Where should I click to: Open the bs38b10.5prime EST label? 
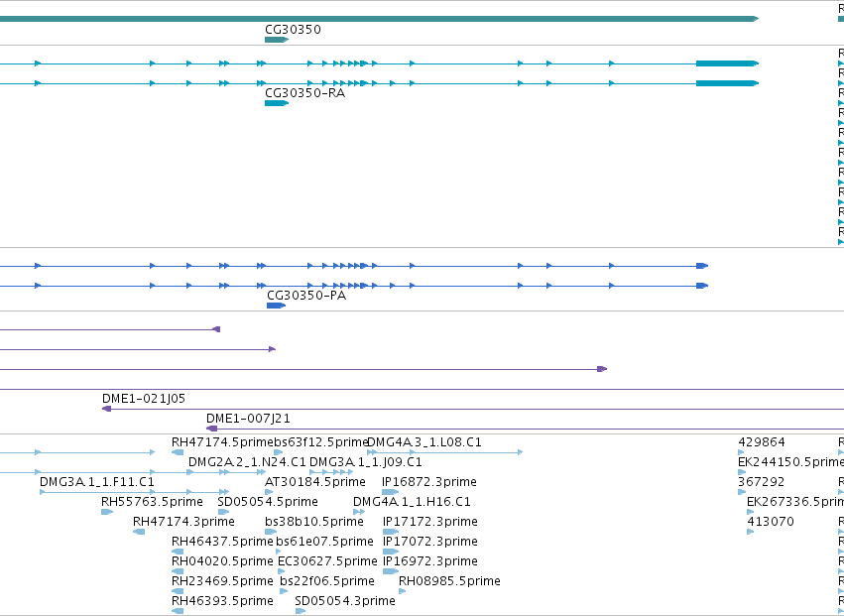pyautogui.click(x=313, y=522)
